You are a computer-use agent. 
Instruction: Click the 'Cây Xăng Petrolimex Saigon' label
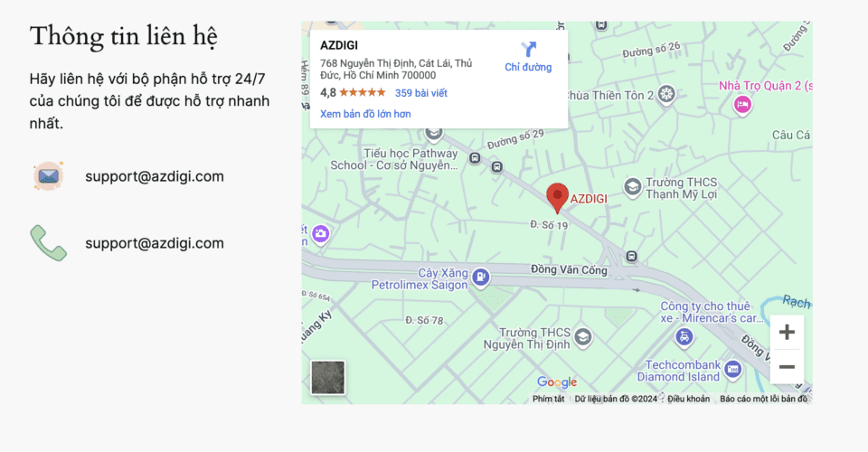click(x=420, y=278)
